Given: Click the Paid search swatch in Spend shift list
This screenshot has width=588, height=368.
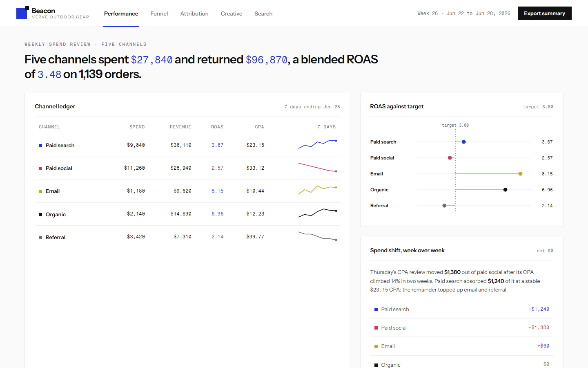Looking at the screenshot, I should click(376, 310).
